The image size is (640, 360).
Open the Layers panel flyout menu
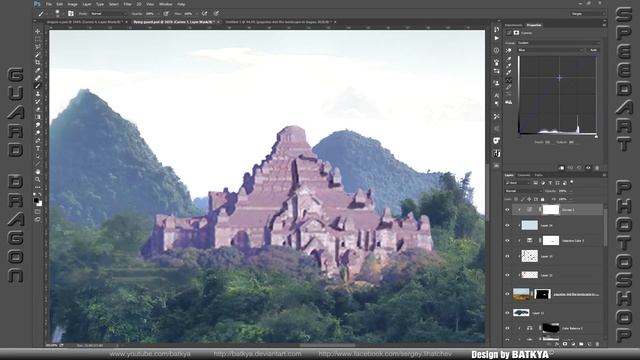point(604,175)
